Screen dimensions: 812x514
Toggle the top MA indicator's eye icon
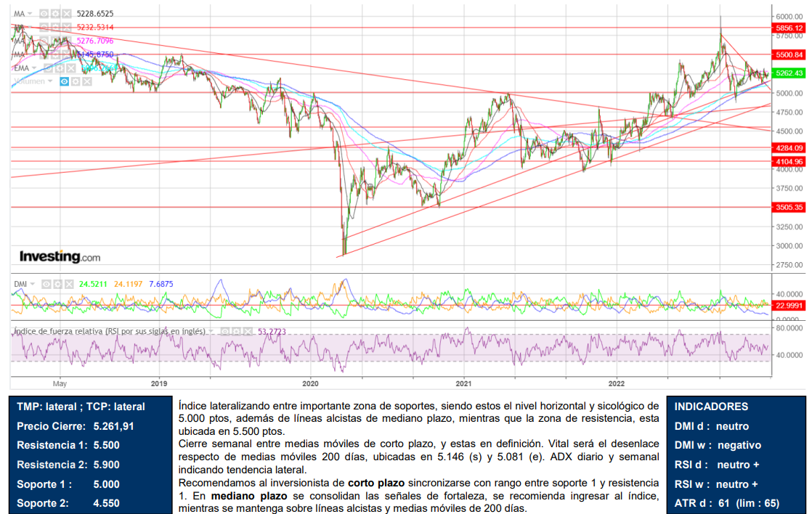point(44,14)
